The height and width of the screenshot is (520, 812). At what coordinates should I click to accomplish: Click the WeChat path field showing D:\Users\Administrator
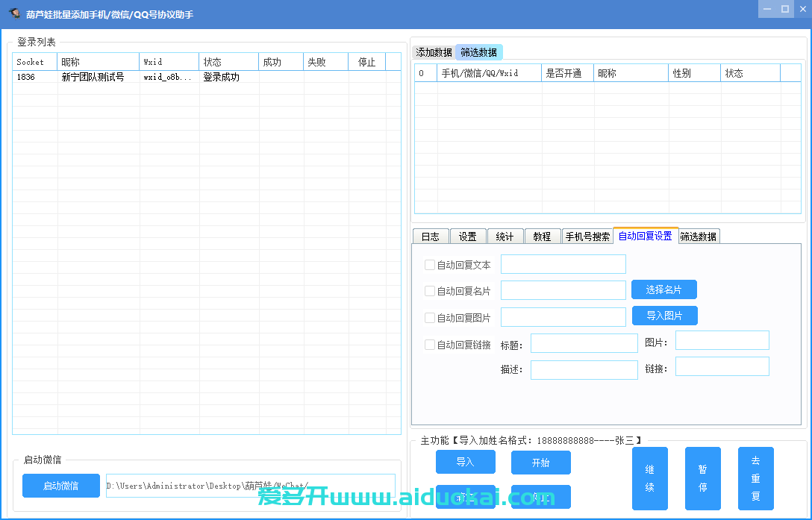(x=251, y=486)
